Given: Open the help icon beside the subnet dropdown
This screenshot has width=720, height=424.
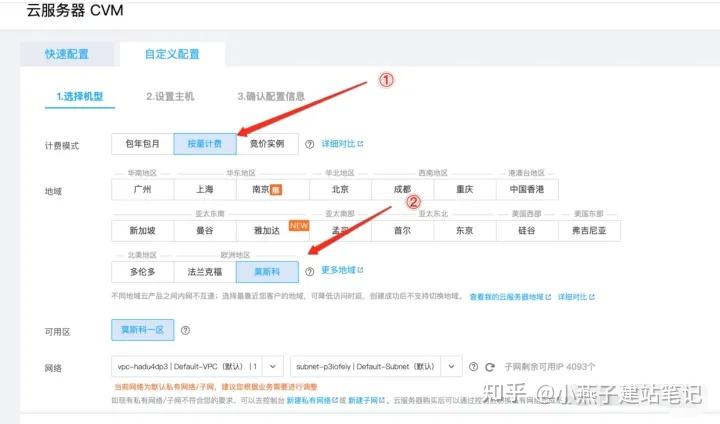Looking at the screenshot, I should click(x=473, y=367).
